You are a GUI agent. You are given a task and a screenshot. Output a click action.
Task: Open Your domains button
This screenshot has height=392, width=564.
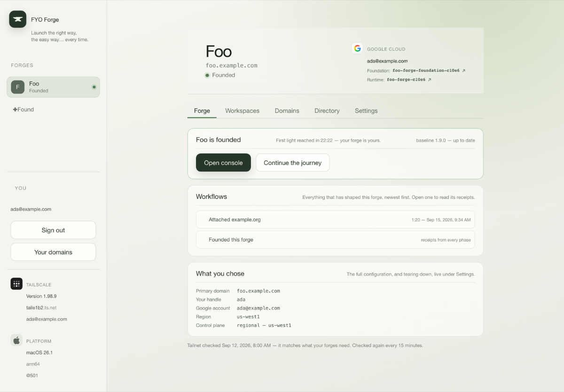[53, 252]
